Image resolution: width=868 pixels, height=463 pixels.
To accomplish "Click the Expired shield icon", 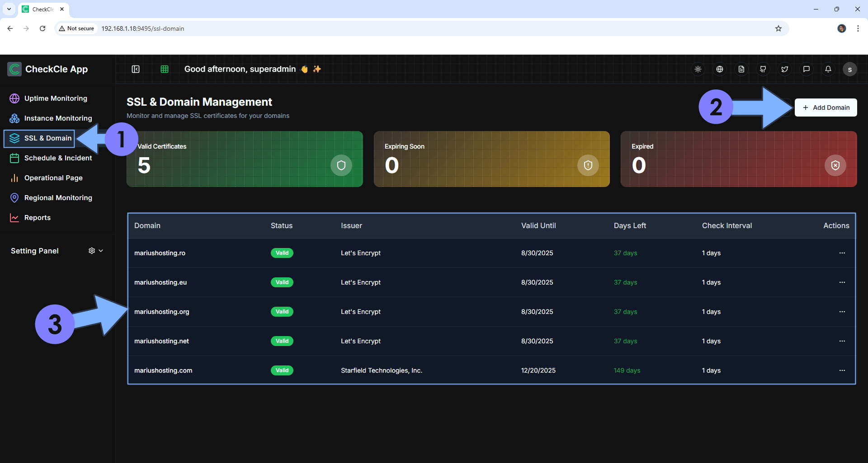I will click(835, 165).
